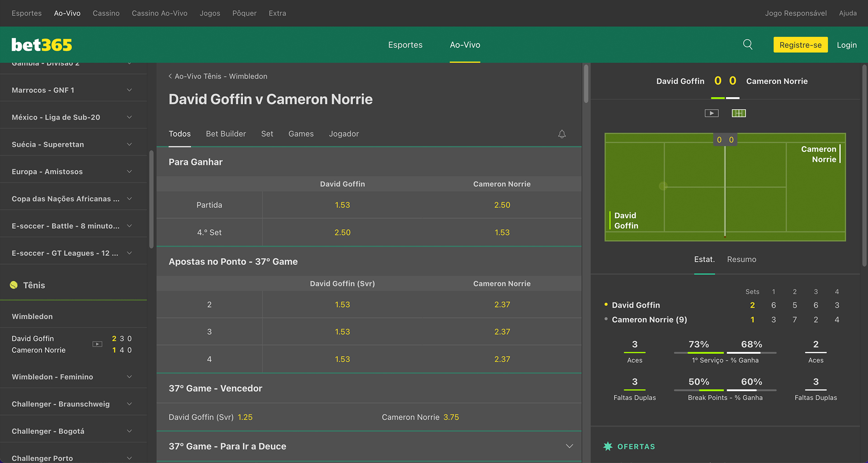Switch to the Bet Builder tab
Viewport: 868px width, 463px height.
tap(226, 134)
